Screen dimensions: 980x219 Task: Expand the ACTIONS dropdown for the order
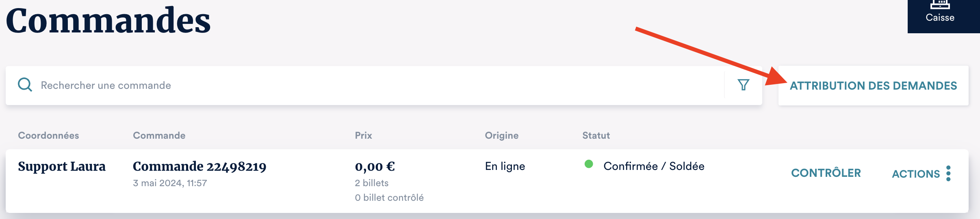coord(916,174)
